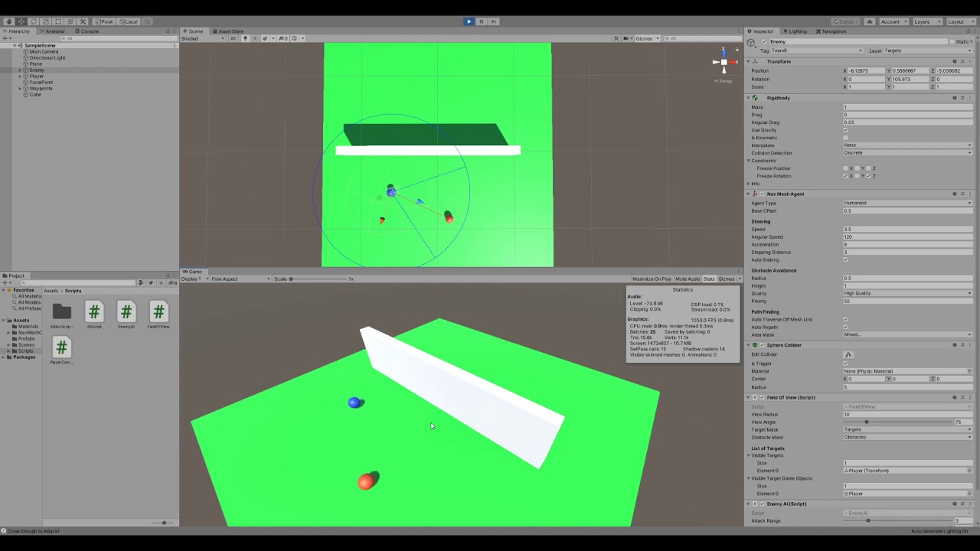Switch to the Asset Store tab
980x551 pixels.
(x=228, y=31)
